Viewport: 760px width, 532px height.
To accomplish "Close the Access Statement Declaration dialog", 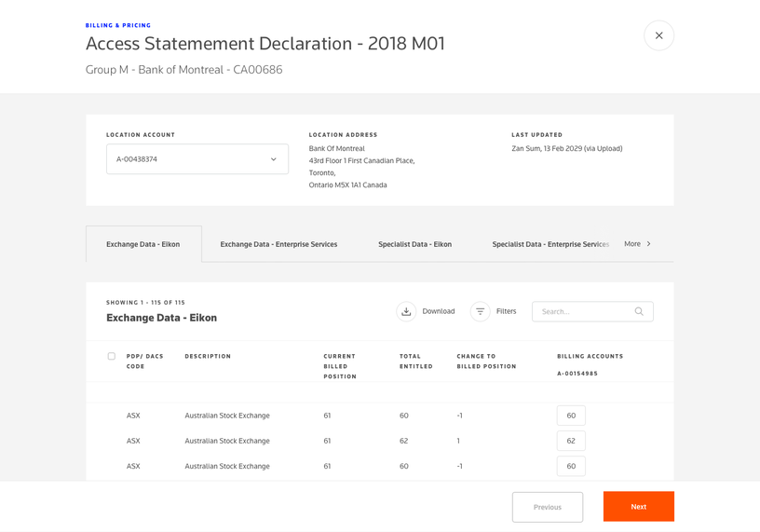I will click(658, 35).
